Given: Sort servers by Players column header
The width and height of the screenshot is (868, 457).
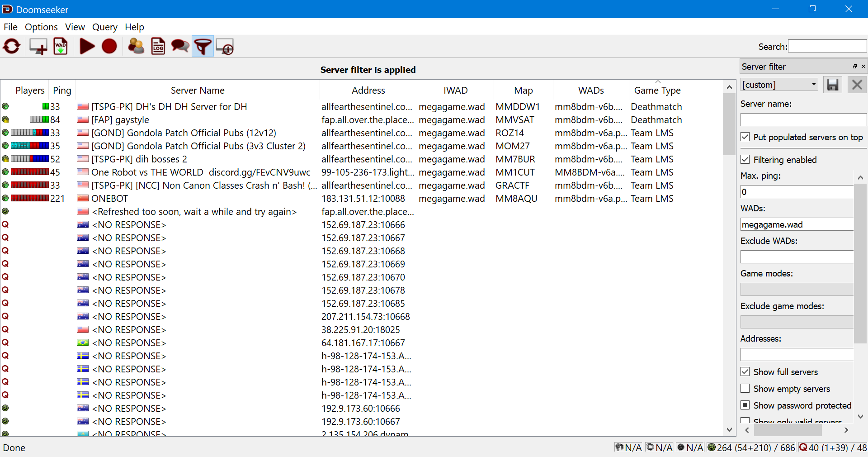Looking at the screenshot, I should coord(30,90).
